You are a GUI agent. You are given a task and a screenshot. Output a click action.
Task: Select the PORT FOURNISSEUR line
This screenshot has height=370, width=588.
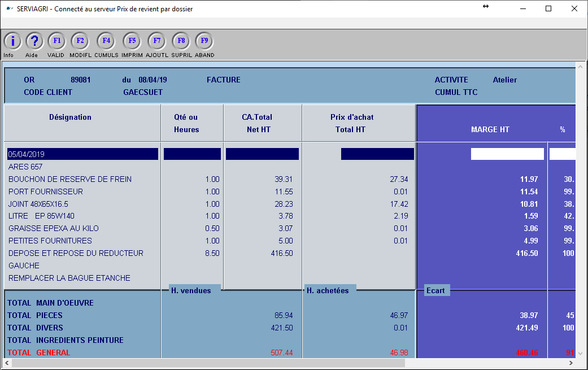tap(46, 191)
